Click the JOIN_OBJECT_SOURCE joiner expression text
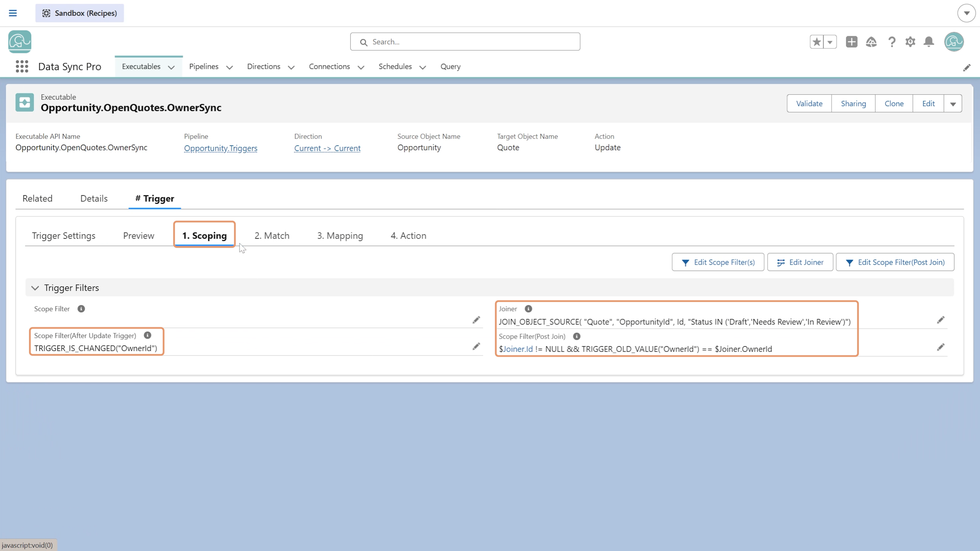This screenshot has height=551, width=980. [x=675, y=322]
